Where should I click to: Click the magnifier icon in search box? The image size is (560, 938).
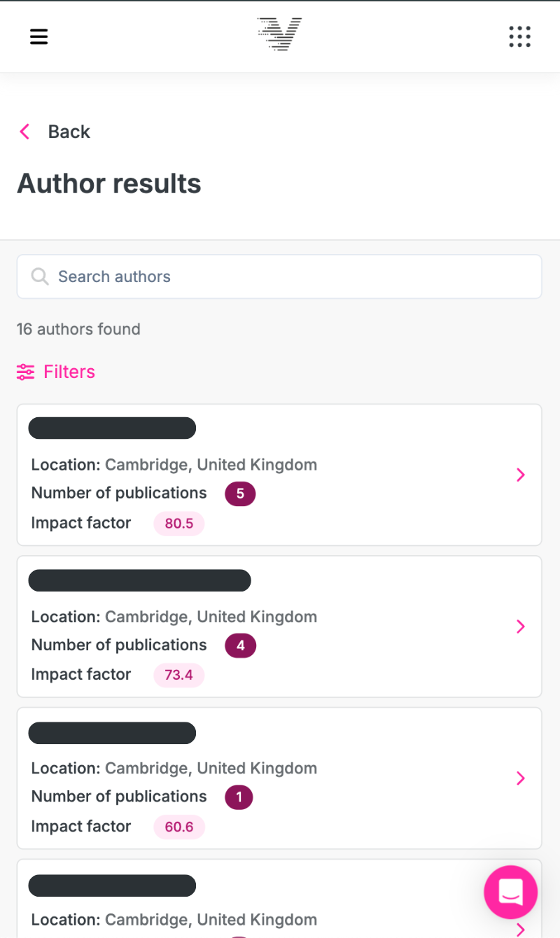(40, 276)
